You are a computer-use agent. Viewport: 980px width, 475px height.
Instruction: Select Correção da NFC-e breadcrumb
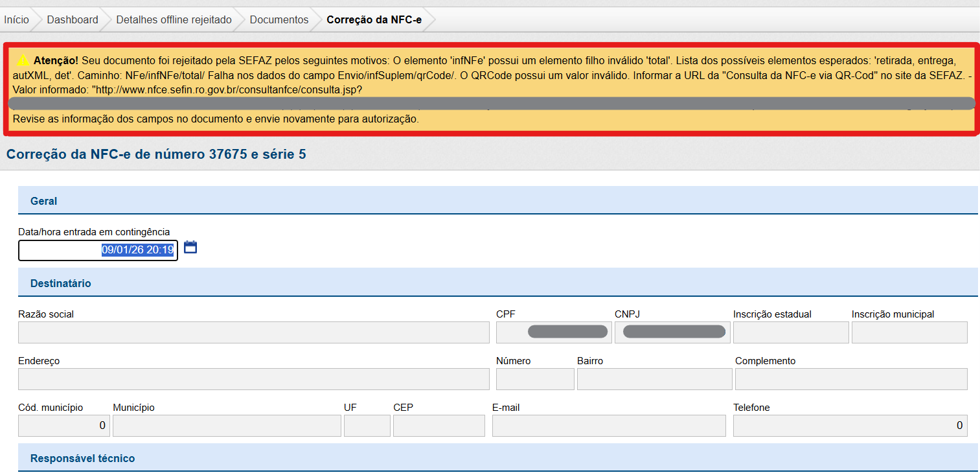pyautogui.click(x=374, y=19)
